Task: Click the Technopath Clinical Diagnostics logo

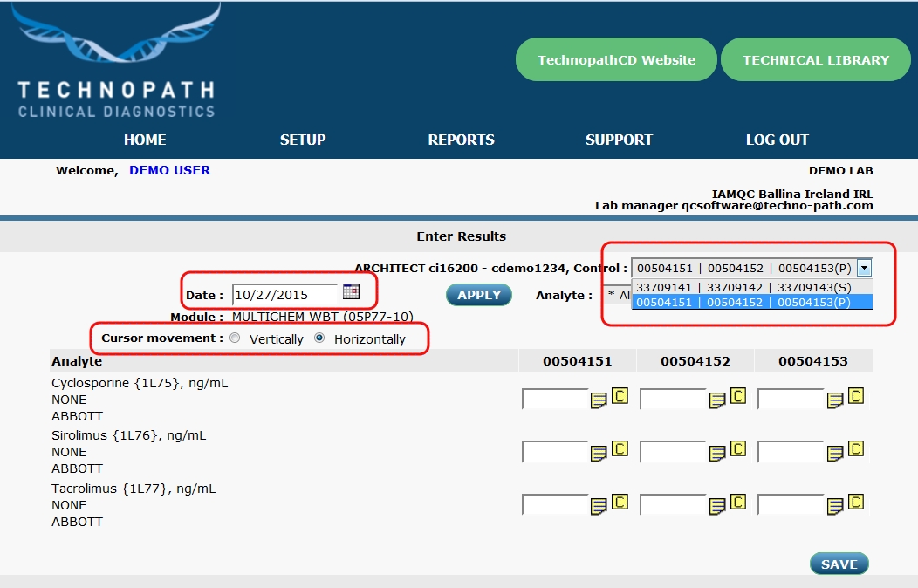Action: click(116, 61)
